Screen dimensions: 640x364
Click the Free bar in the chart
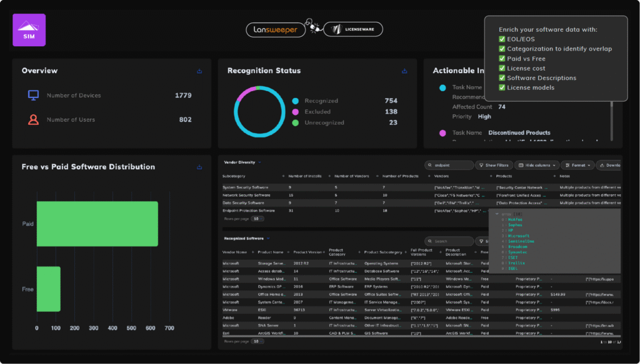(x=49, y=289)
